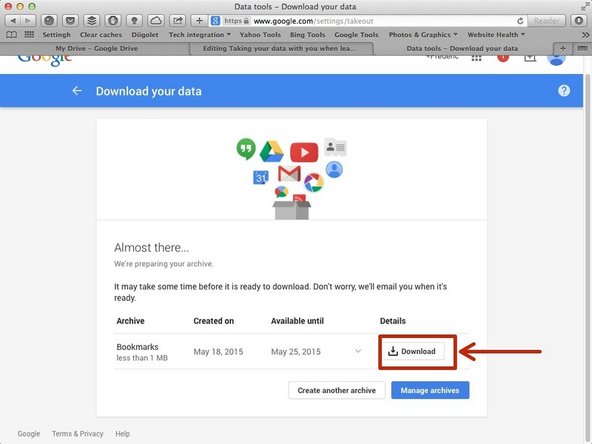
Task: Click the iCloud tabs cloud icon
Action: [156, 21]
